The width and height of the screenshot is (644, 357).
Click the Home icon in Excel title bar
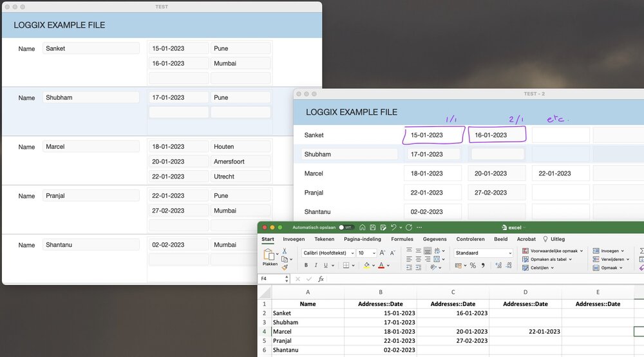click(363, 227)
